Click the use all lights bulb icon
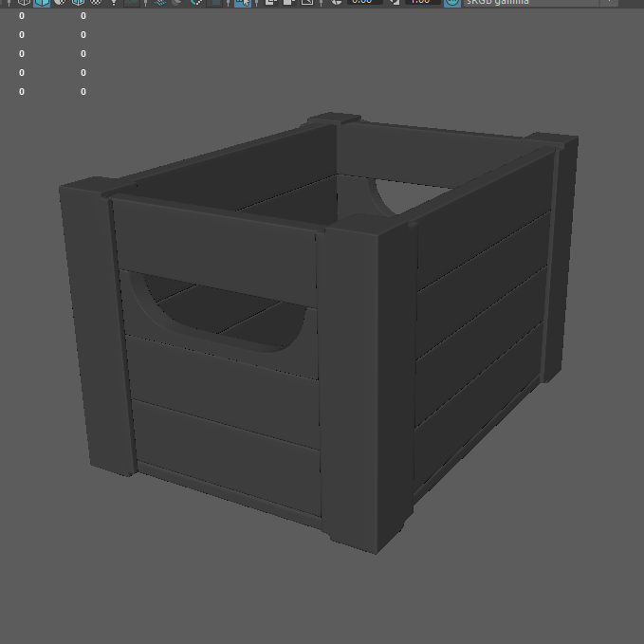Screen dimensions: 644x644 pyautogui.click(x=114, y=2)
